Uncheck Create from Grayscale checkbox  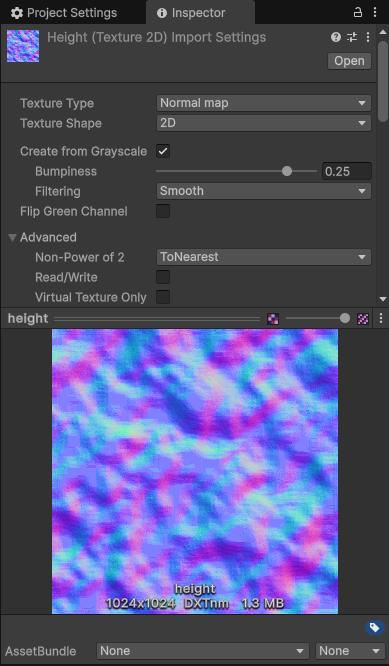pyautogui.click(x=163, y=151)
